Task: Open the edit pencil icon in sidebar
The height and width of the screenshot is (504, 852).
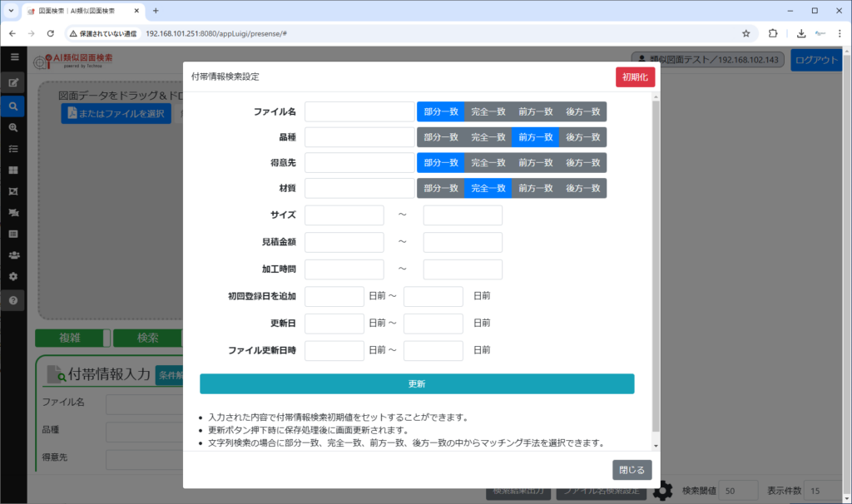Action: (x=13, y=82)
